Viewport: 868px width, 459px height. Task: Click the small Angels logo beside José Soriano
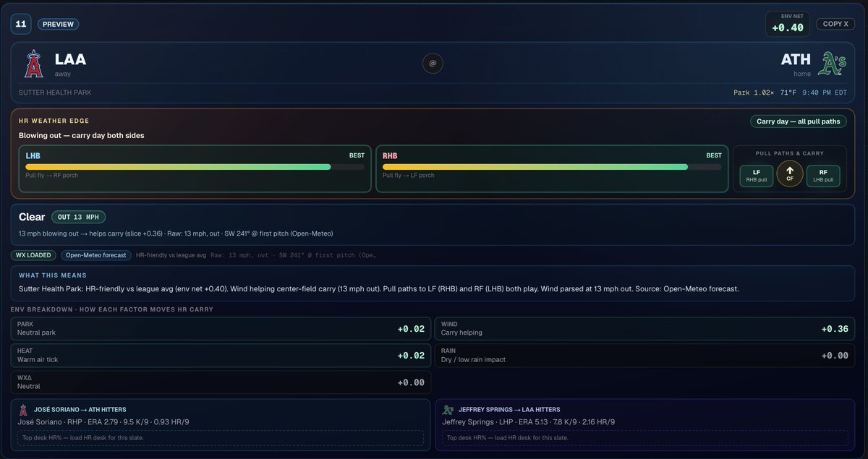tap(24, 409)
